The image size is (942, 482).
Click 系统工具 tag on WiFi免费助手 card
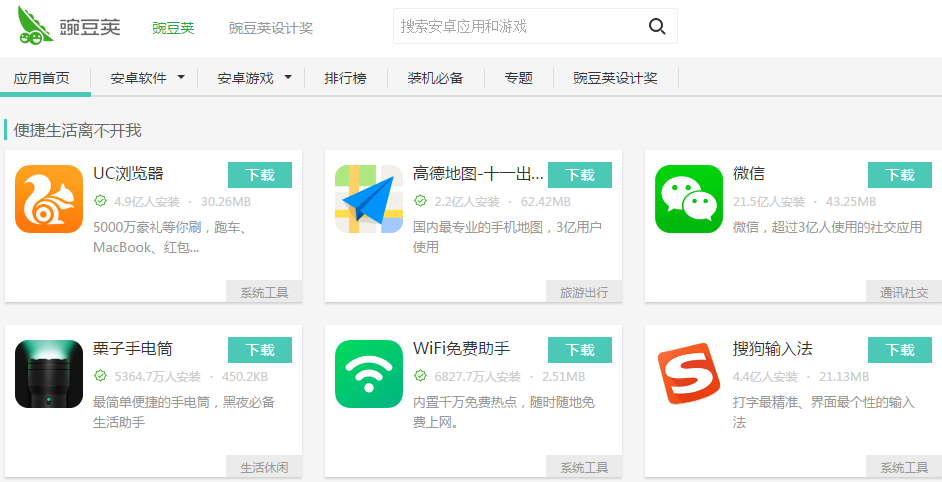click(x=584, y=467)
